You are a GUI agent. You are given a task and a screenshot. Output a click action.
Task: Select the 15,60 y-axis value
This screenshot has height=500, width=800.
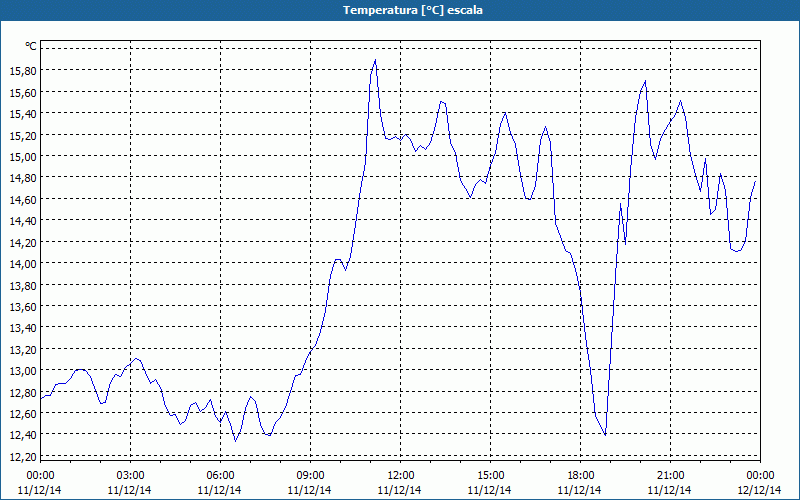[x=23, y=92]
